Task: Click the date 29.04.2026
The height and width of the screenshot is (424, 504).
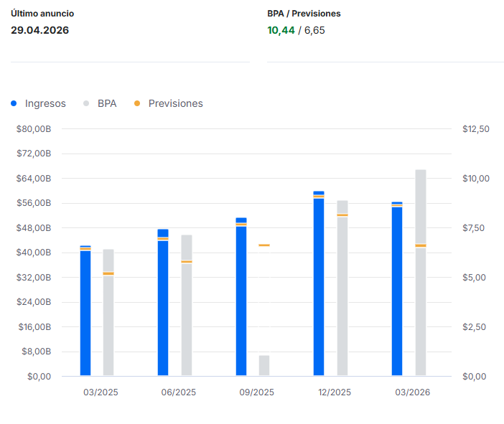Action: [40, 30]
